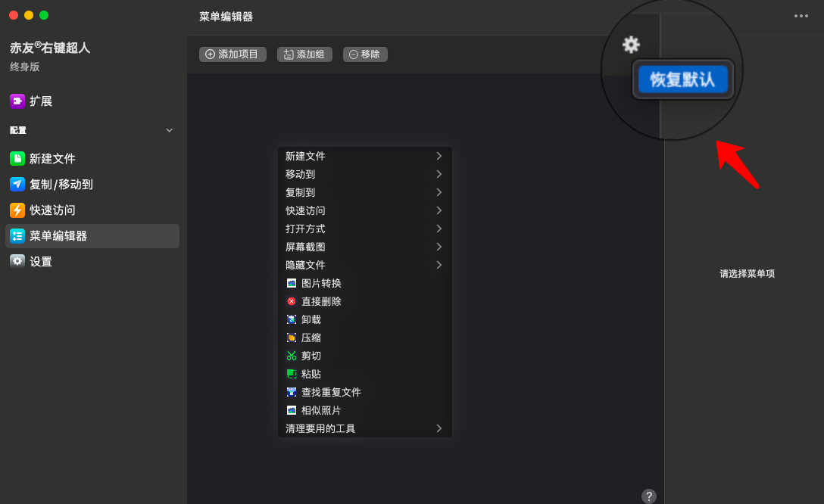Collapse the 配置 section chevron

pos(168,129)
